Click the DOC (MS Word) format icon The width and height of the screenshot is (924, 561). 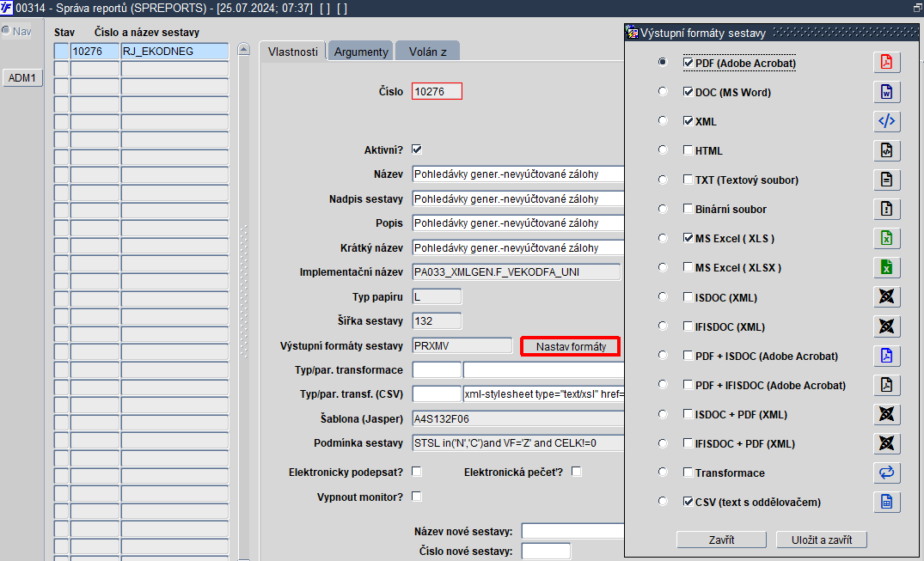(886, 91)
